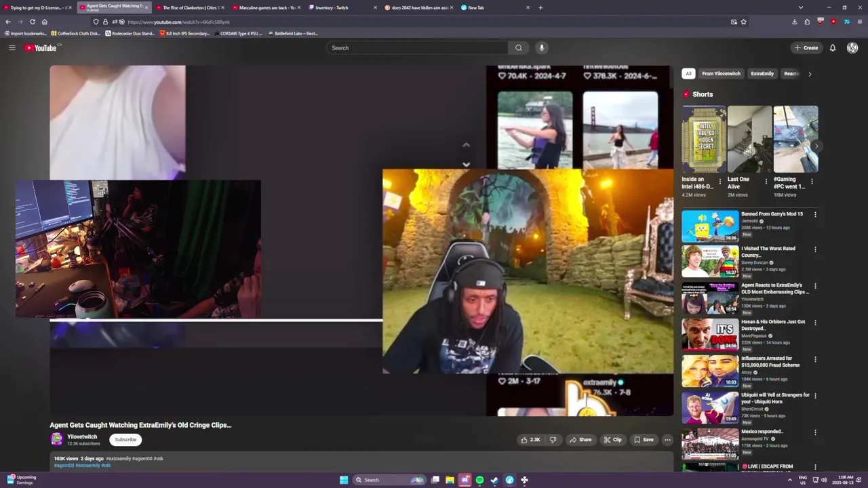Open Spotify from the taskbar
Viewport: 868px width, 488px height.
pyautogui.click(x=479, y=480)
